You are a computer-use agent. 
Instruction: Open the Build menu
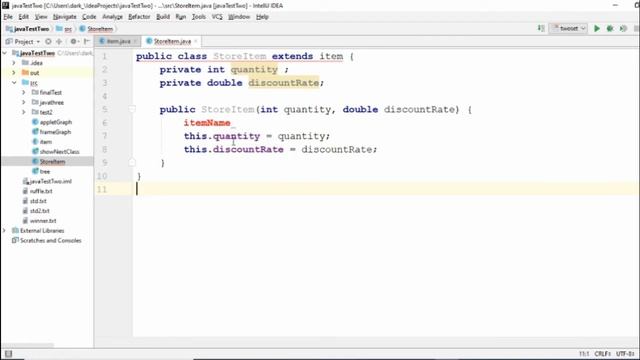[163, 17]
